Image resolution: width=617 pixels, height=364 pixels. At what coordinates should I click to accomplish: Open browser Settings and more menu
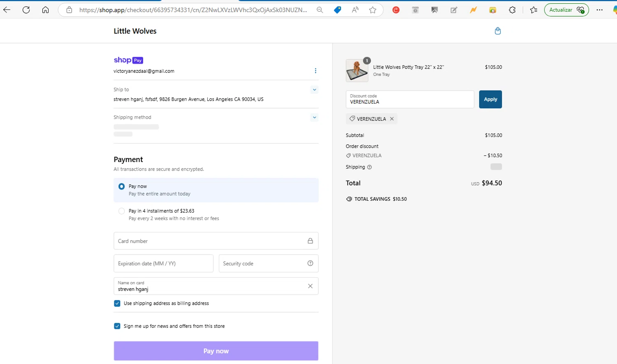pyautogui.click(x=599, y=10)
